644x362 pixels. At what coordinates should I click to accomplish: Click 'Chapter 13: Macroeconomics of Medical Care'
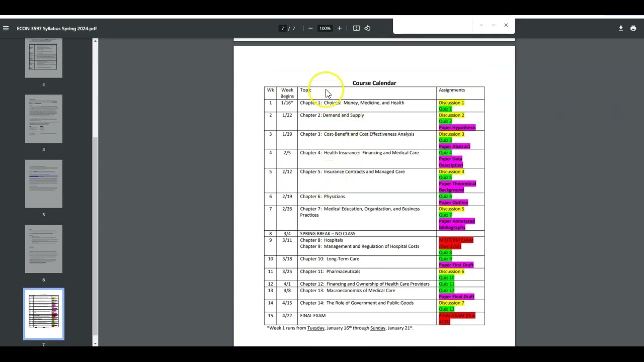[348, 291]
